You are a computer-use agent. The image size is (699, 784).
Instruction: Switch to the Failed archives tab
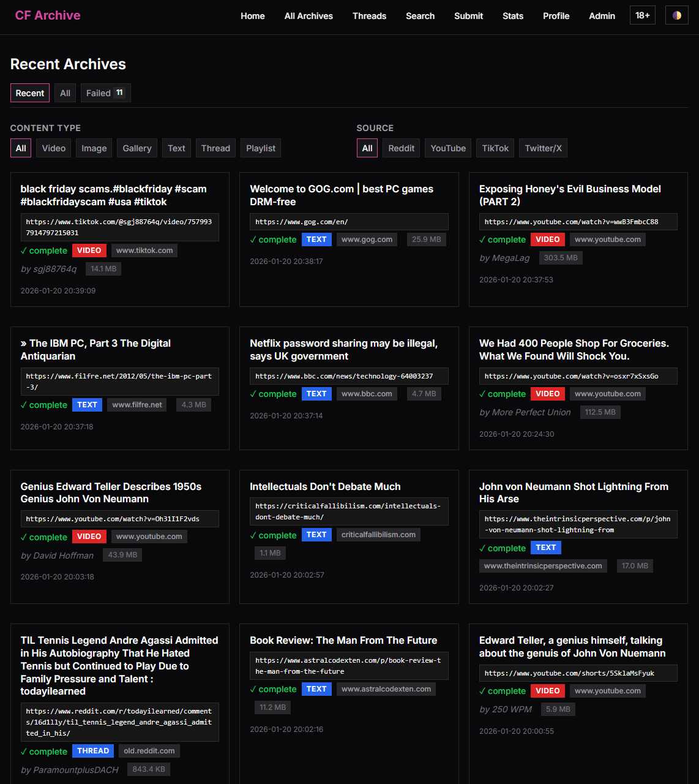click(105, 93)
